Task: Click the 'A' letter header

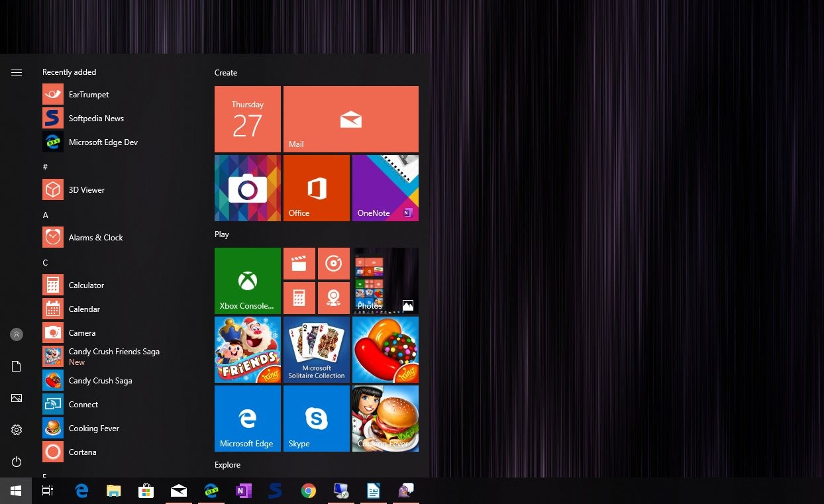Action: [45, 215]
